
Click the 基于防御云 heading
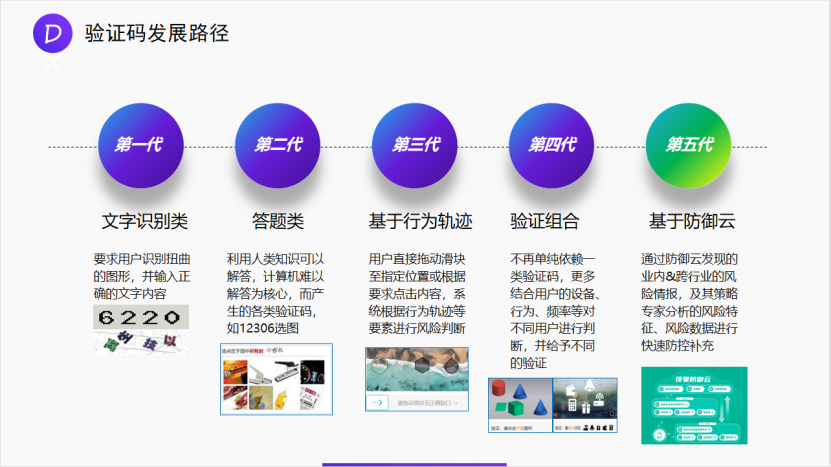[x=692, y=221]
